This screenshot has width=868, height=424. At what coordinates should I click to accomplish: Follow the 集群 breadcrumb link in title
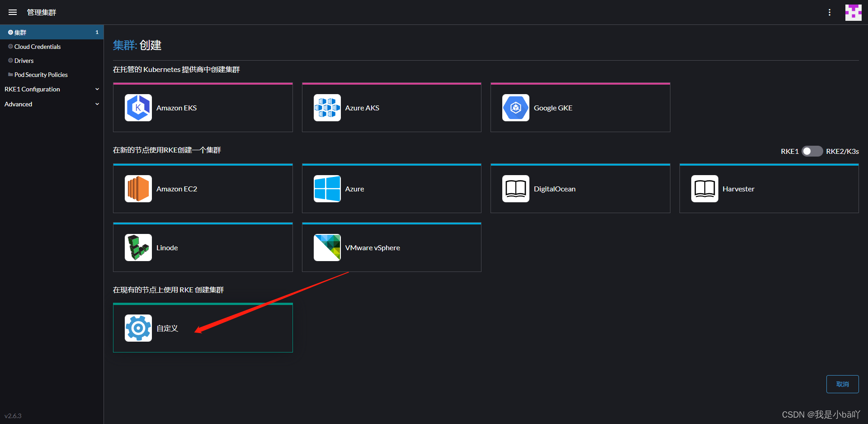(124, 45)
